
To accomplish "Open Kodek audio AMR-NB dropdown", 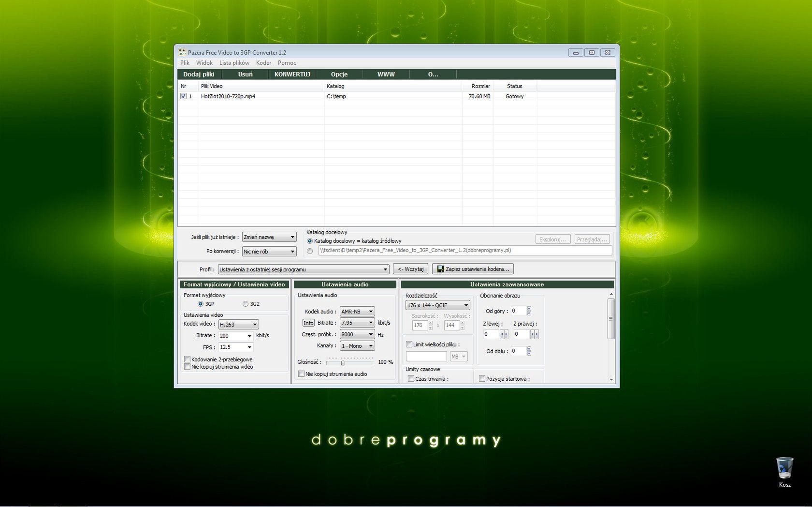I will (357, 312).
